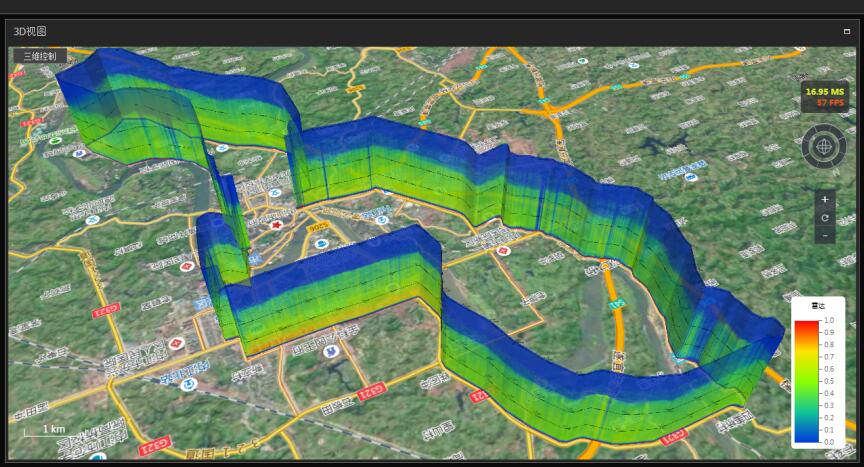The width and height of the screenshot is (864, 467).
Task: Zoom out with the minus button
Action: tap(824, 235)
